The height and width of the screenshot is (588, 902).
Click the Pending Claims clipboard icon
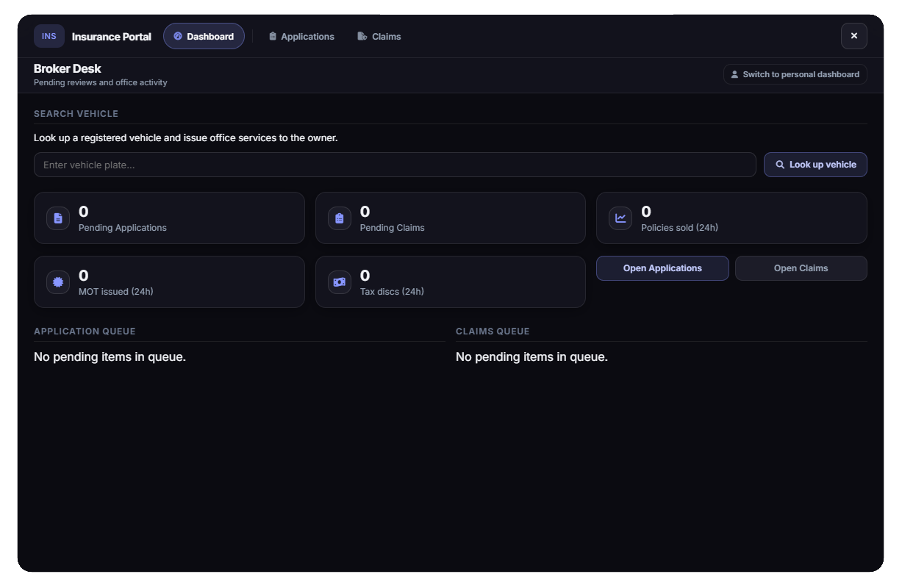click(x=340, y=218)
